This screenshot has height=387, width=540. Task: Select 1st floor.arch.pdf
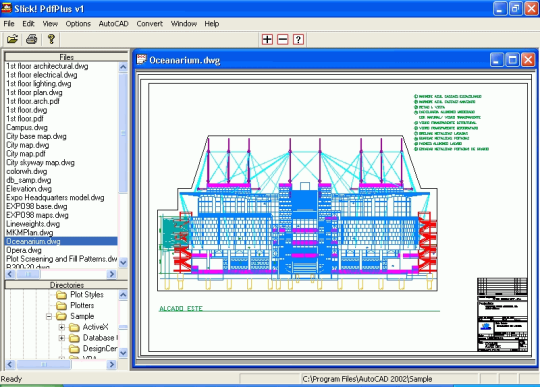[33, 101]
